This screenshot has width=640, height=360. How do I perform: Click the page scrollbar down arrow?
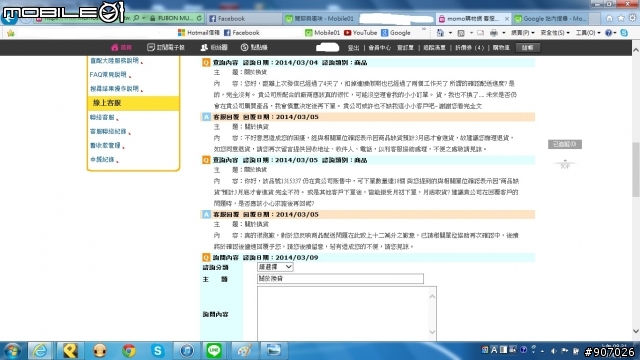(x=636, y=331)
